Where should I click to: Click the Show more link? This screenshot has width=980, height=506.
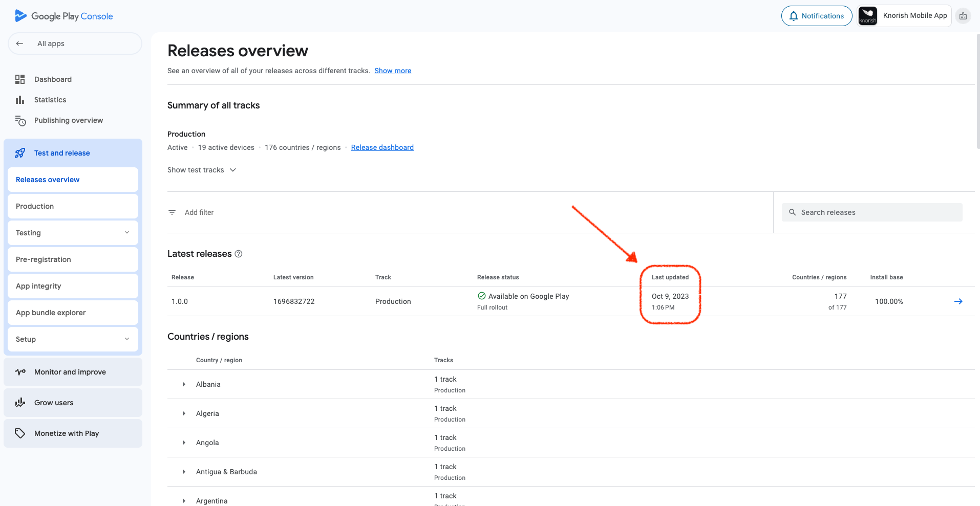tap(393, 71)
